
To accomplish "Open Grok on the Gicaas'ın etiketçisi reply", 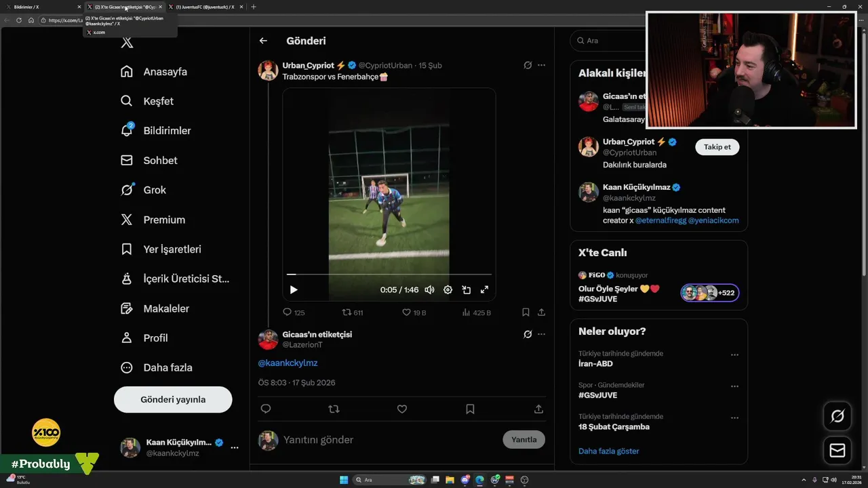I will point(528,334).
